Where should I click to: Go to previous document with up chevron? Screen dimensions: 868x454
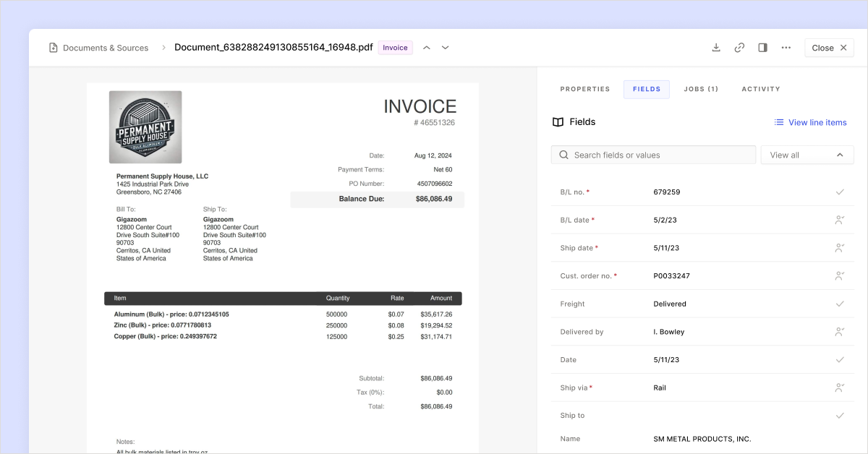coord(427,48)
